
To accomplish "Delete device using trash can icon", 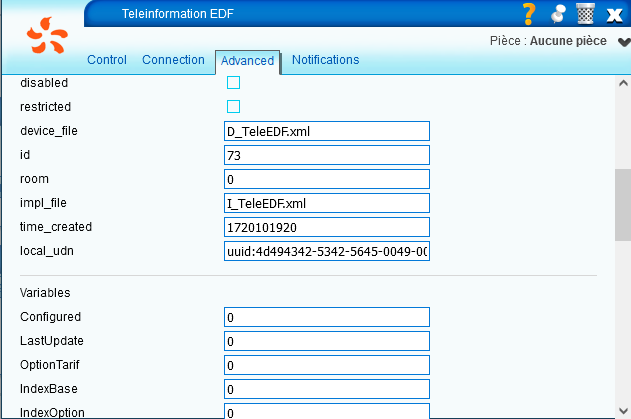I will click(586, 14).
